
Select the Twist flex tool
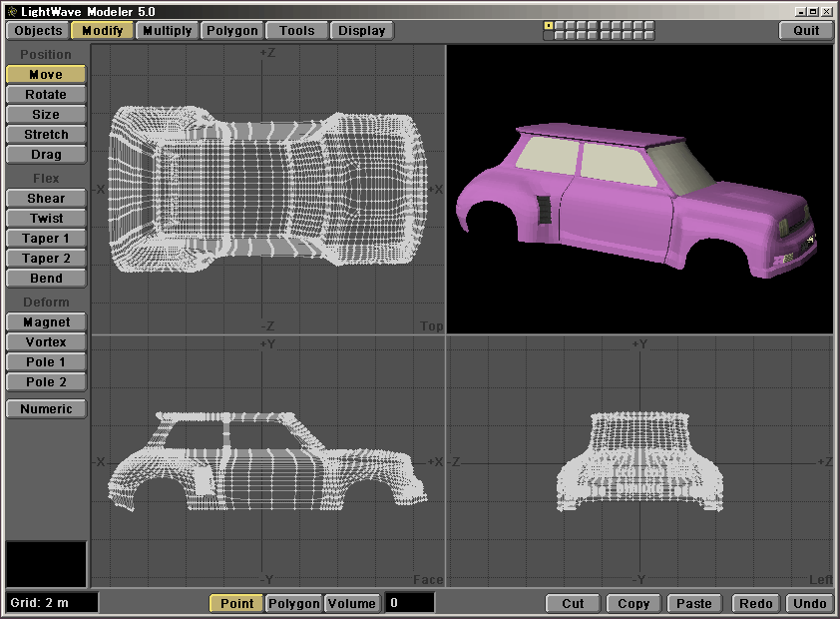click(46, 219)
